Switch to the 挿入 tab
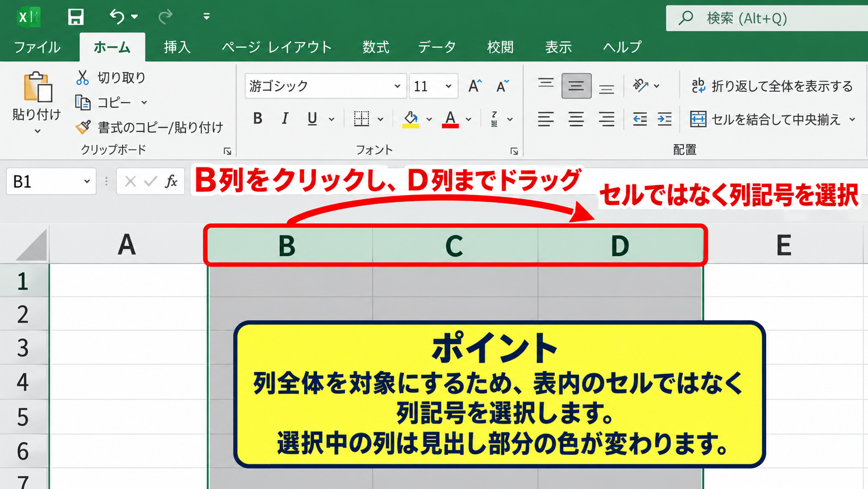This screenshot has width=868, height=489. point(178,47)
